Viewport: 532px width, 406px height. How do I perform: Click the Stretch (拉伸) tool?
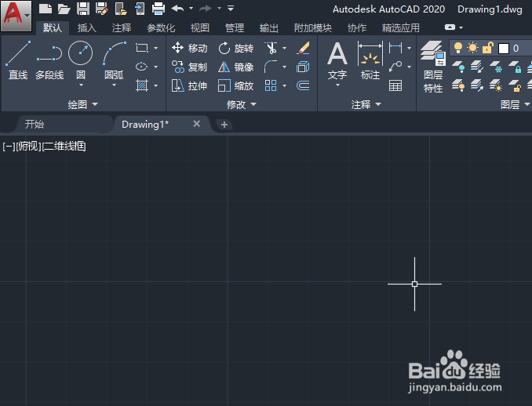pyautogui.click(x=189, y=85)
